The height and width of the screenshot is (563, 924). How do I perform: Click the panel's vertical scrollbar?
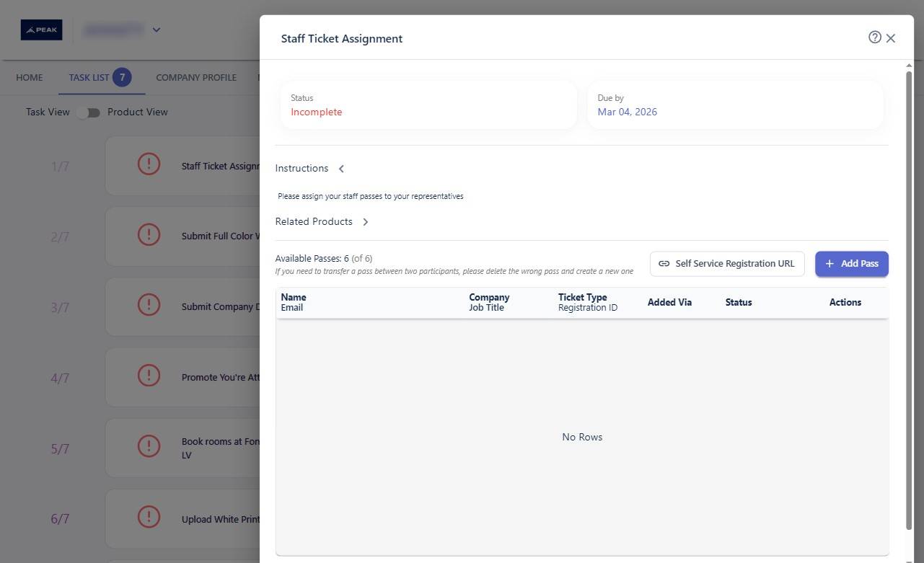909,288
